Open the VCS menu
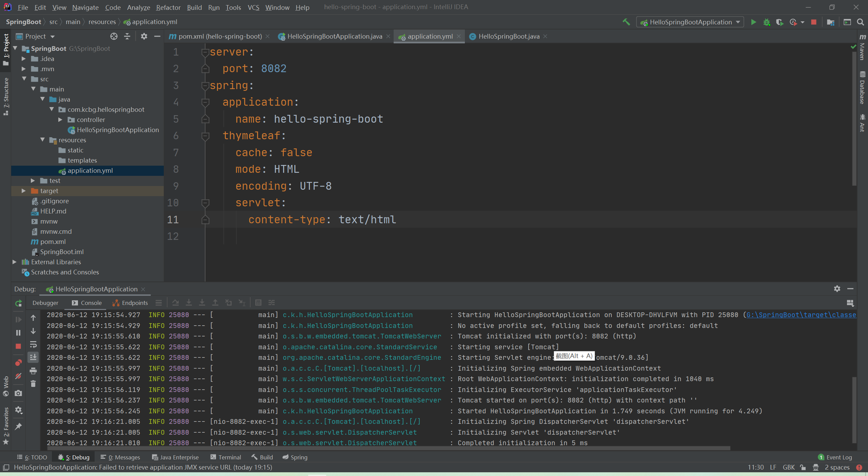This screenshot has height=476, width=868. coord(253,7)
